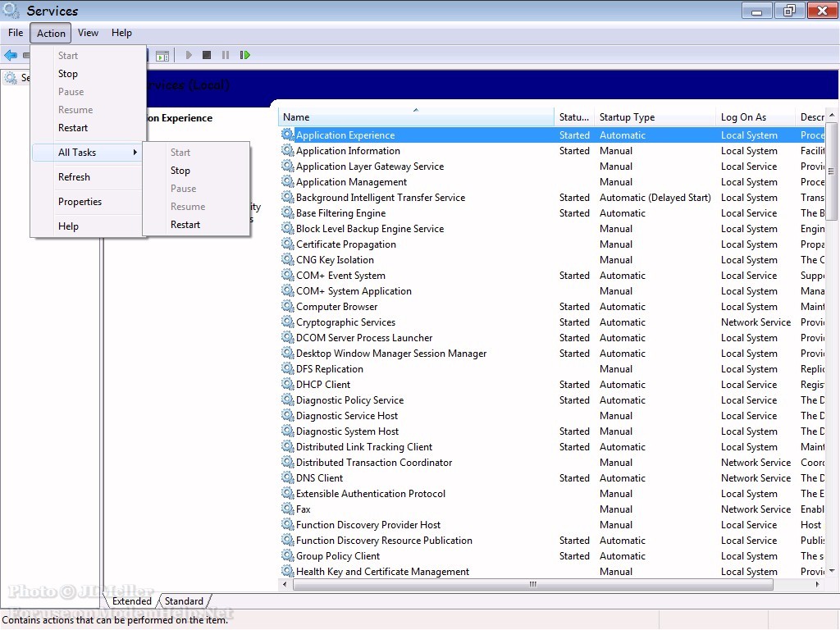Minimize the Services window
Screen dimensions: 840x630
757,11
